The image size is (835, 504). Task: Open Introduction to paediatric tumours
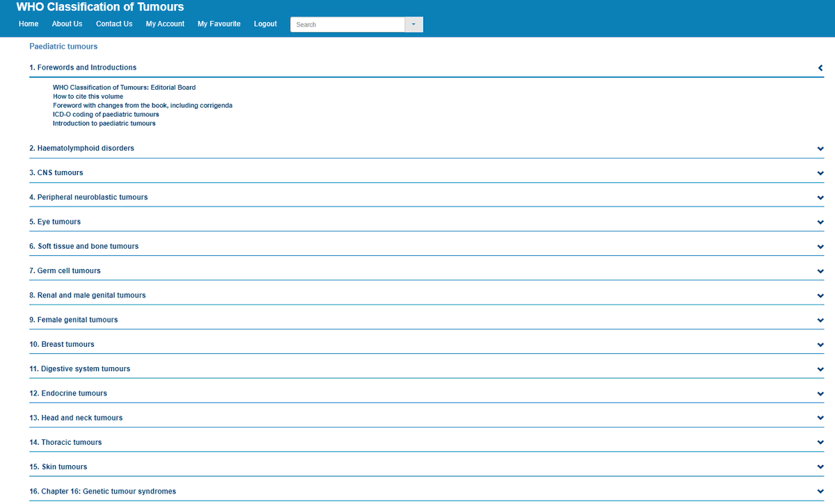pyautogui.click(x=104, y=124)
